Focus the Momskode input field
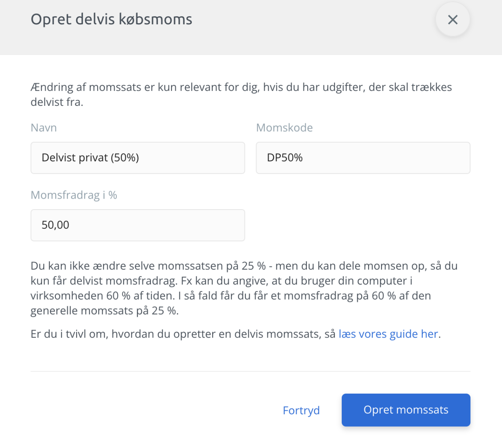The width and height of the screenshot is (502, 448). pyautogui.click(x=363, y=158)
